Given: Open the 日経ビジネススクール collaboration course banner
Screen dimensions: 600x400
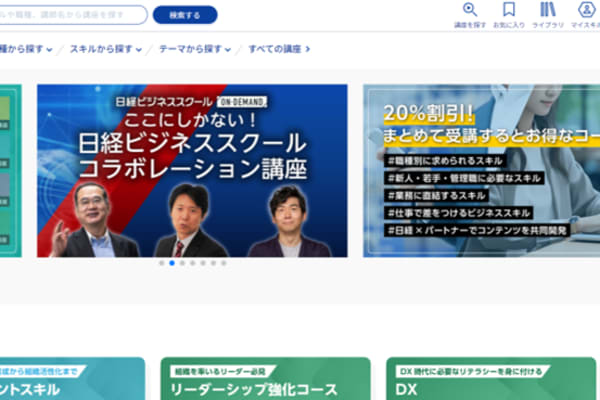Looking at the screenshot, I should click(x=192, y=170).
